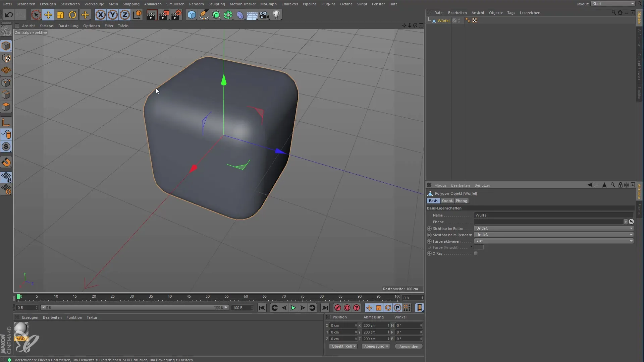644x362 pixels.
Task: Toggle Sichtbar im Editor visibility
Action: [429, 229]
